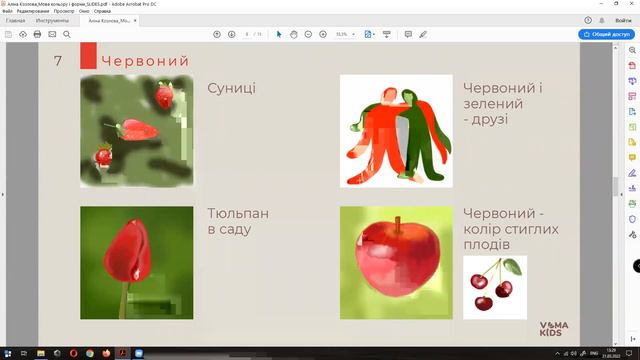Open the Справка menu

click(x=102, y=11)
